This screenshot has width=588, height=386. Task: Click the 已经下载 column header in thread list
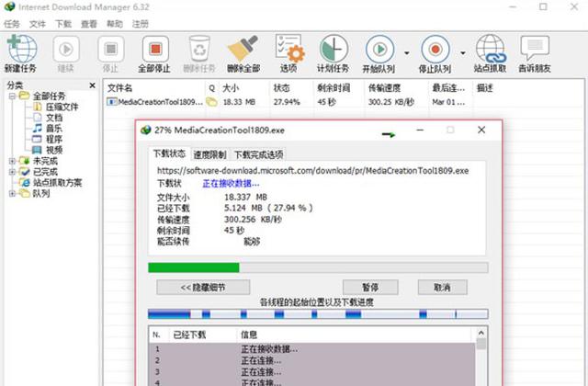tap(189, 335)
